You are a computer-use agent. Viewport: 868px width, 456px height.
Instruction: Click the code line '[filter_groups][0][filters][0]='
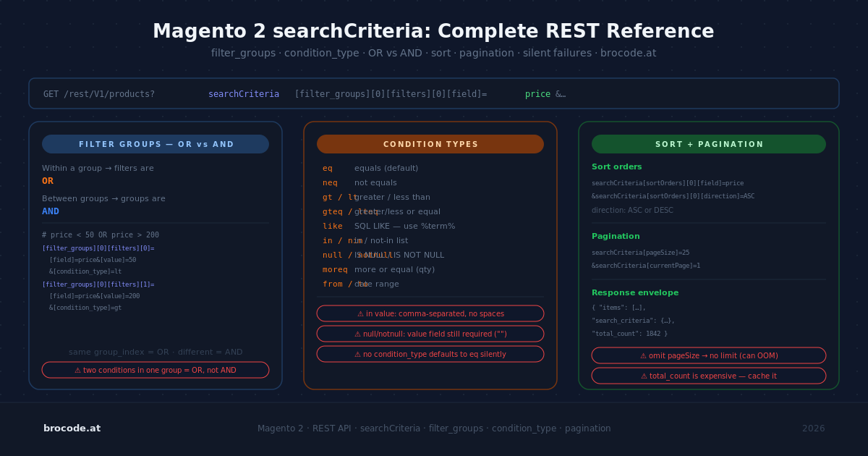(x=98, y=248)
